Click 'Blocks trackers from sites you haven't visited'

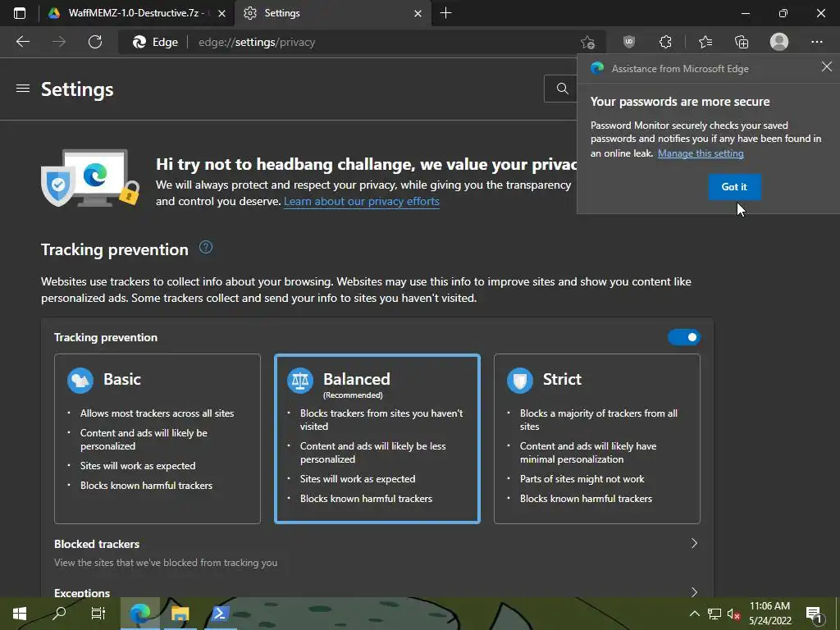[x=381, y=419]
